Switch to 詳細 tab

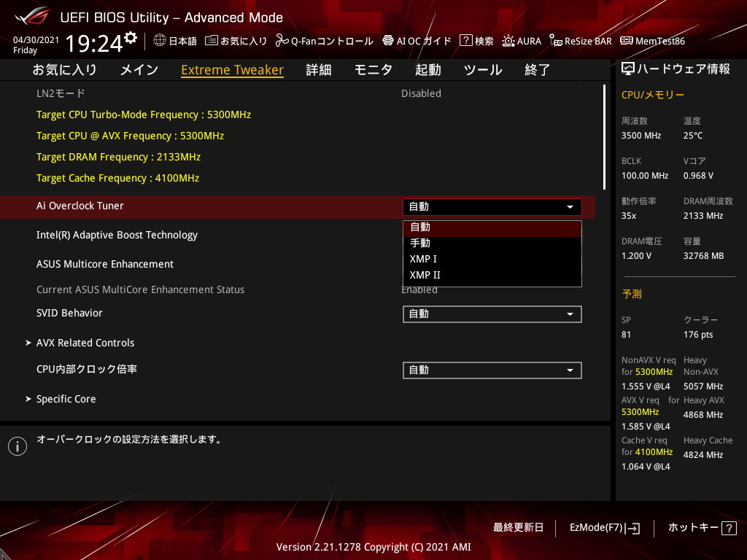point(319,70)
